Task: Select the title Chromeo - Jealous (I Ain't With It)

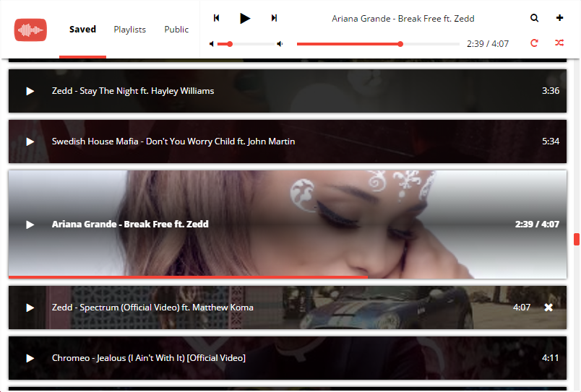Action: click(149, 358)
